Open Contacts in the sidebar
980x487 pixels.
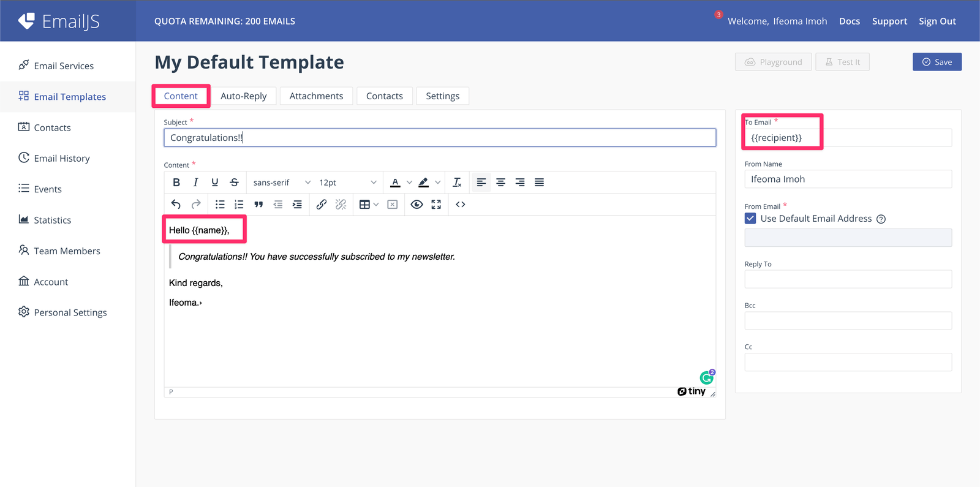coord(67,127)
